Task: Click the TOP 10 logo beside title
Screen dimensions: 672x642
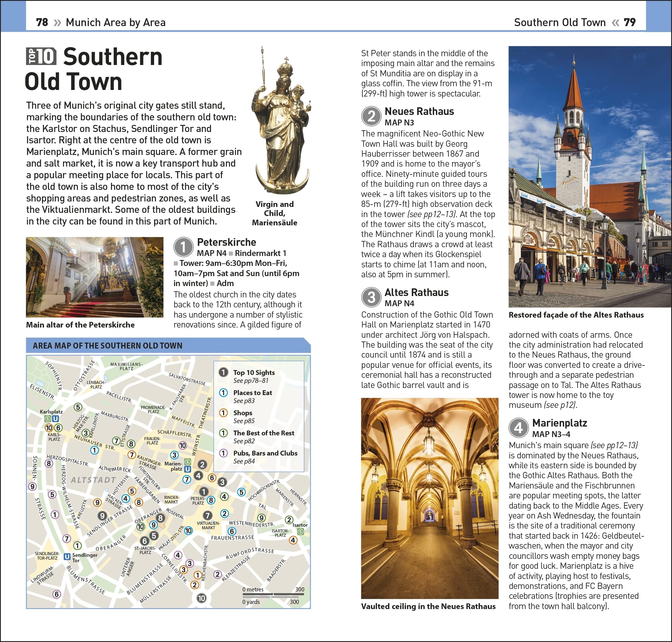Action: point(41,56)
